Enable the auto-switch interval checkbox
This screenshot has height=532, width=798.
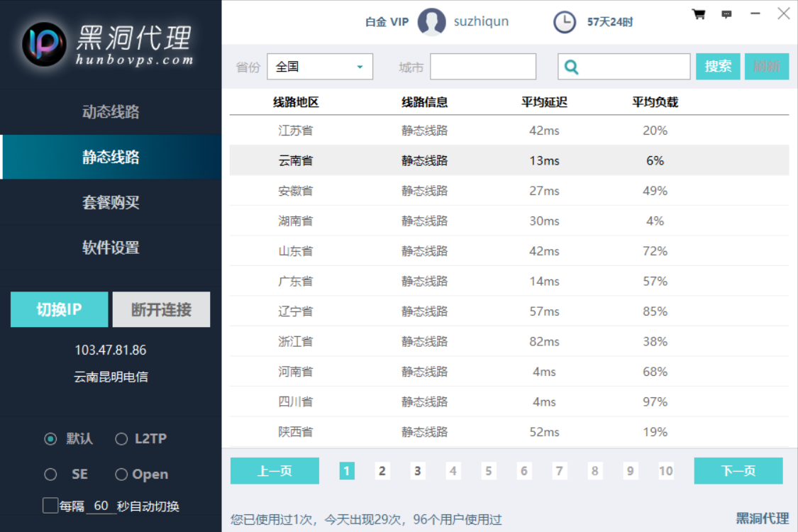(50, 506)
